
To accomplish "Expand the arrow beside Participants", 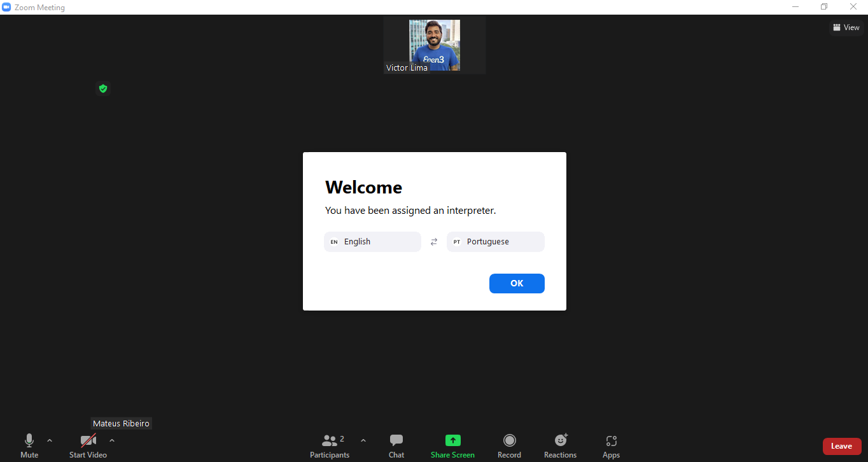I will point(363,440).
